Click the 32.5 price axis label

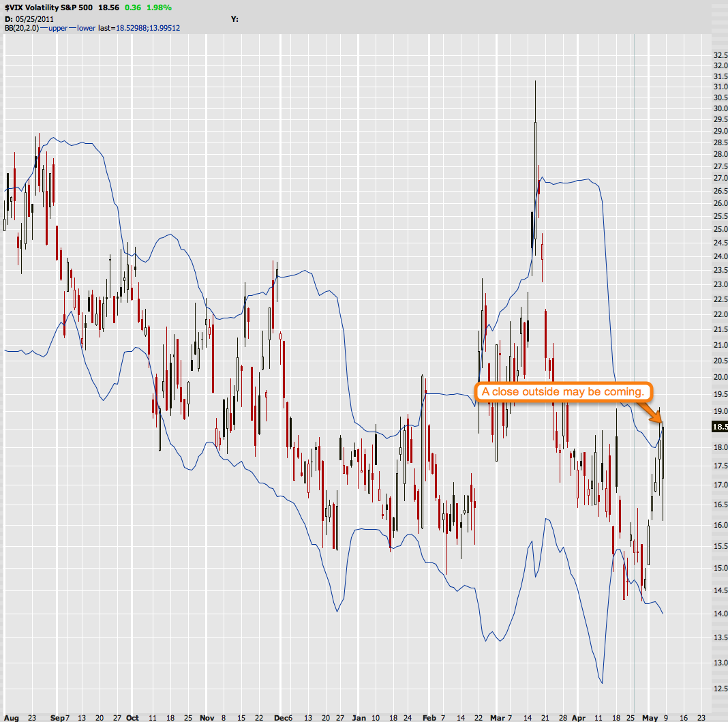coord(720,55)
